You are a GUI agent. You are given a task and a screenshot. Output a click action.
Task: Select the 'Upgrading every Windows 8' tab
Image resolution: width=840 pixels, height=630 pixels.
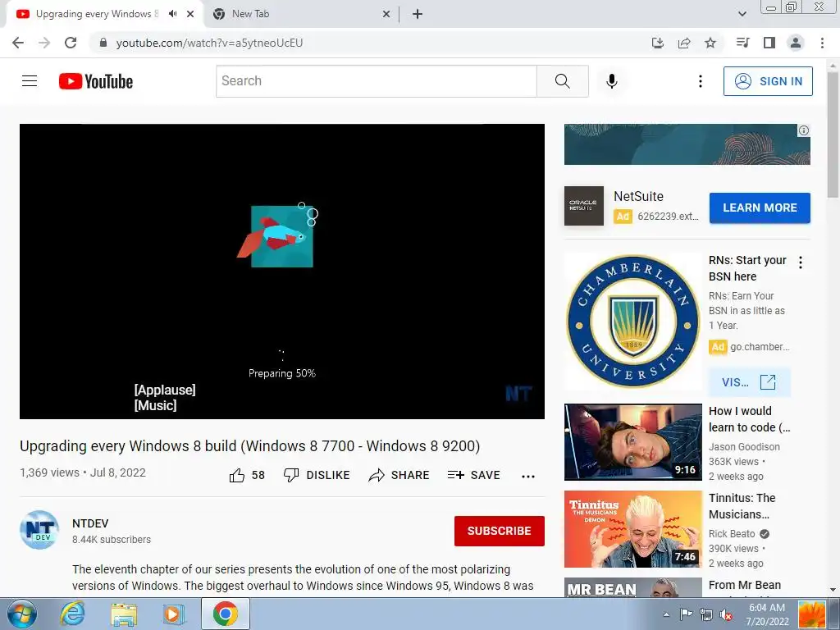tap(97, 14)
